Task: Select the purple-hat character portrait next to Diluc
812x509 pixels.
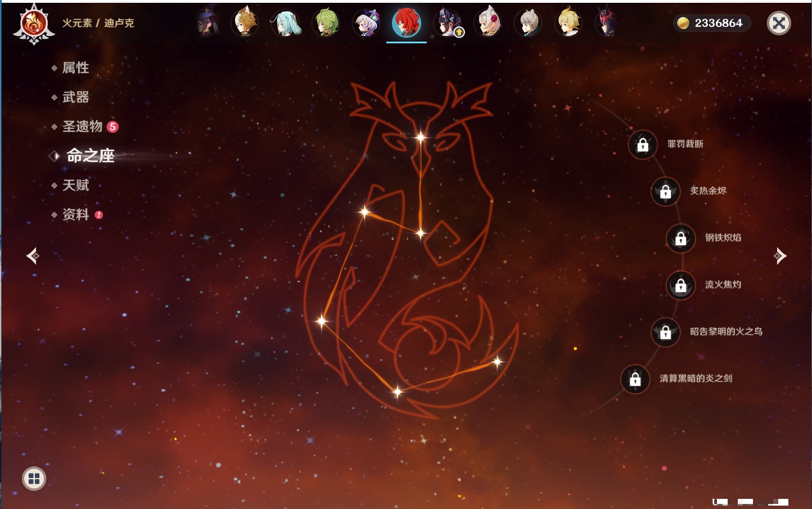Action: click(366, 23)
